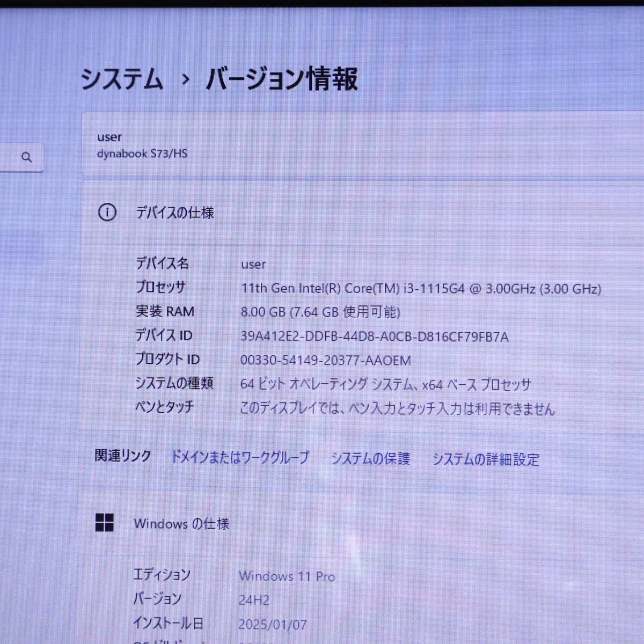Click the dynabook S73/HS model text
The width and height of the screenshot is (644, 644).
tap(142, 153)
